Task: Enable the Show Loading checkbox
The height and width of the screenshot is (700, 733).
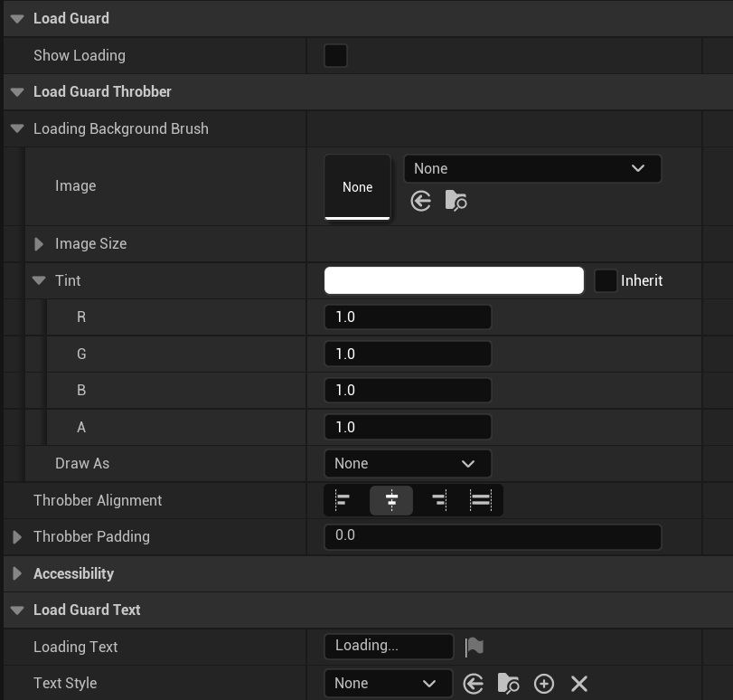Action: 335,56
